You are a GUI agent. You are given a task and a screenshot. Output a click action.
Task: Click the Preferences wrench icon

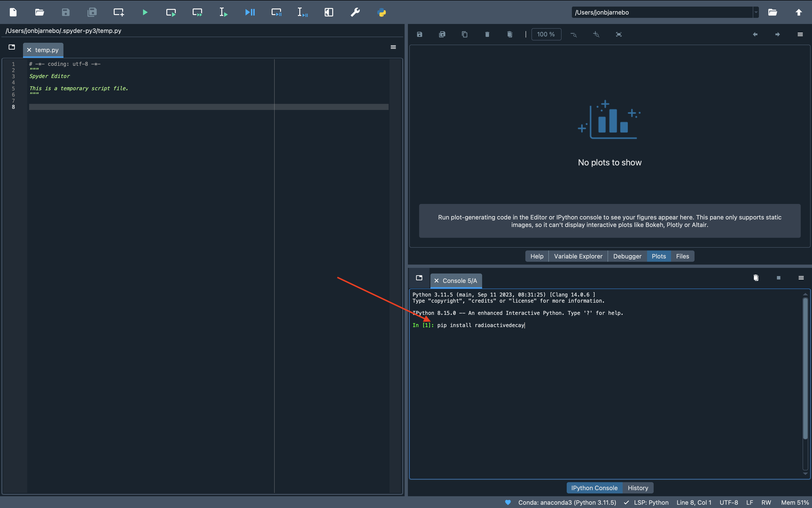pos(355,12)
